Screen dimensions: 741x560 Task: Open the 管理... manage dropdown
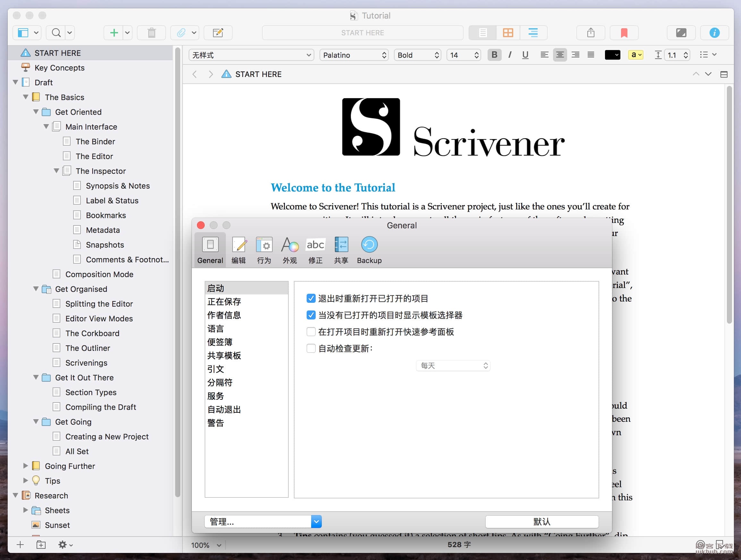click(x=263, y=522)
